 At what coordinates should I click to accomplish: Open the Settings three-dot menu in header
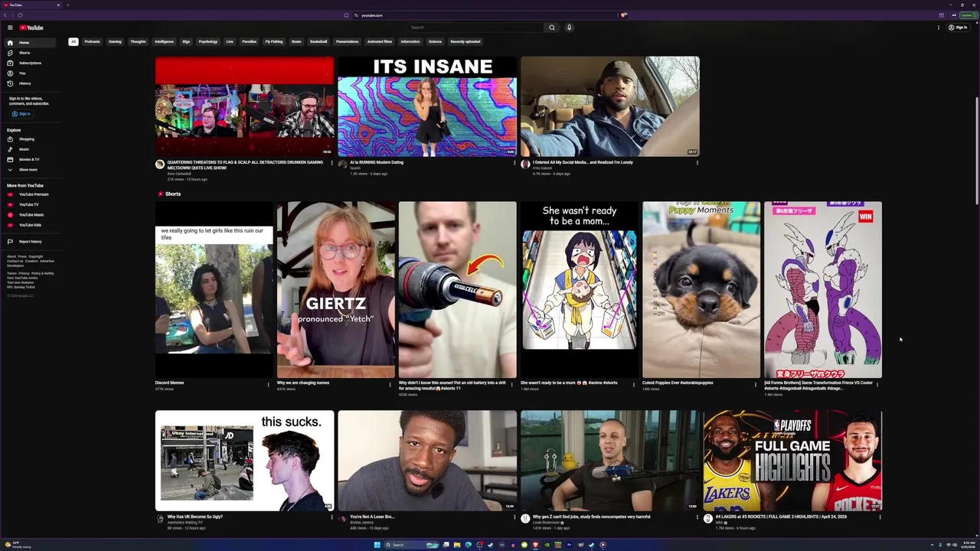click(x=939, y=28)
